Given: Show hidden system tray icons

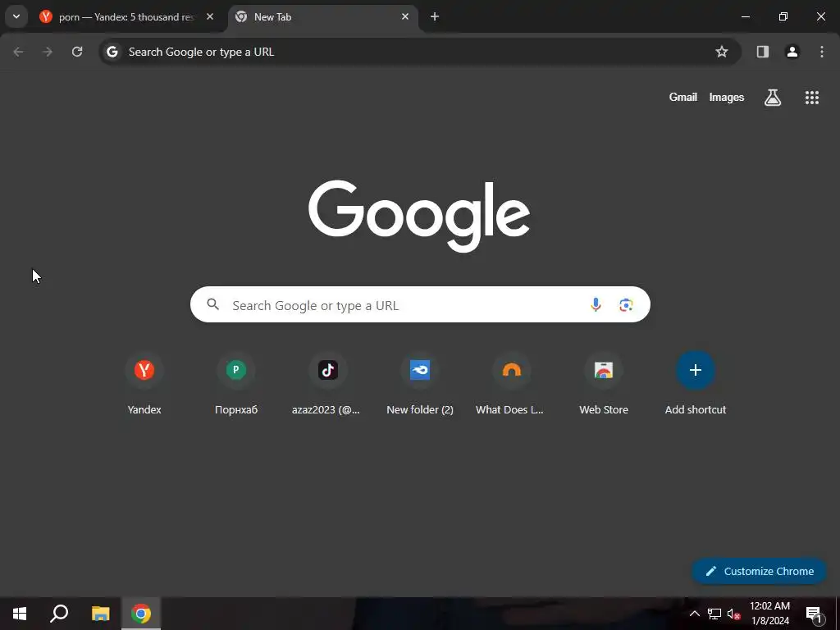Looking at the screenshot, I should 694,614.
